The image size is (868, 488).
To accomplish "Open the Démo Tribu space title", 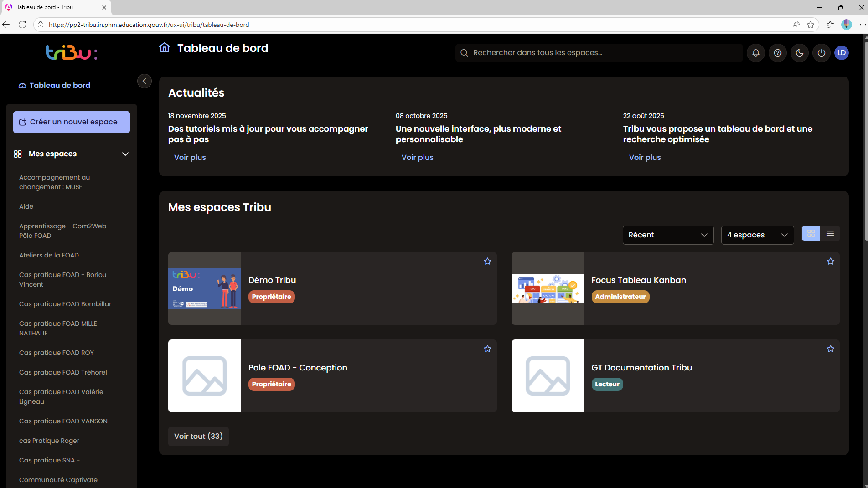I will 272,280.
